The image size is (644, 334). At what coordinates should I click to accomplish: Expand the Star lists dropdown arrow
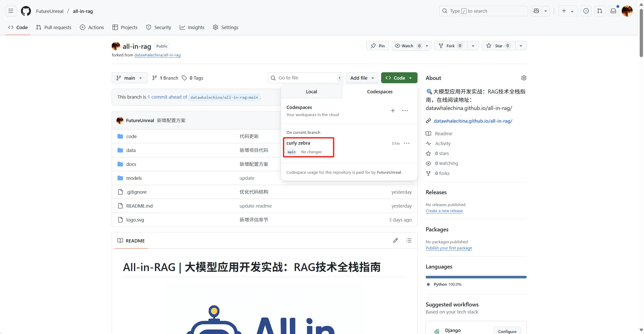coord(521,46)
